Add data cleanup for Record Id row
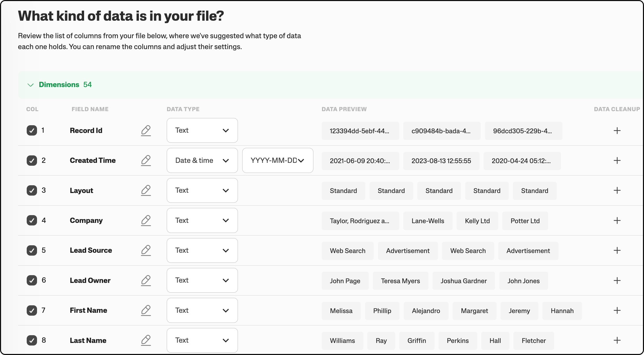 tap(617, 131)
